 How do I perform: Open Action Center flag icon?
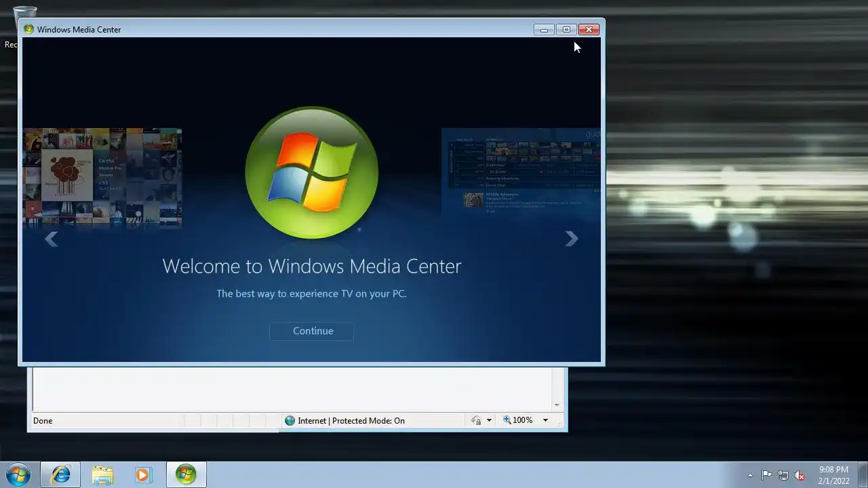click(x=766, y=475)
